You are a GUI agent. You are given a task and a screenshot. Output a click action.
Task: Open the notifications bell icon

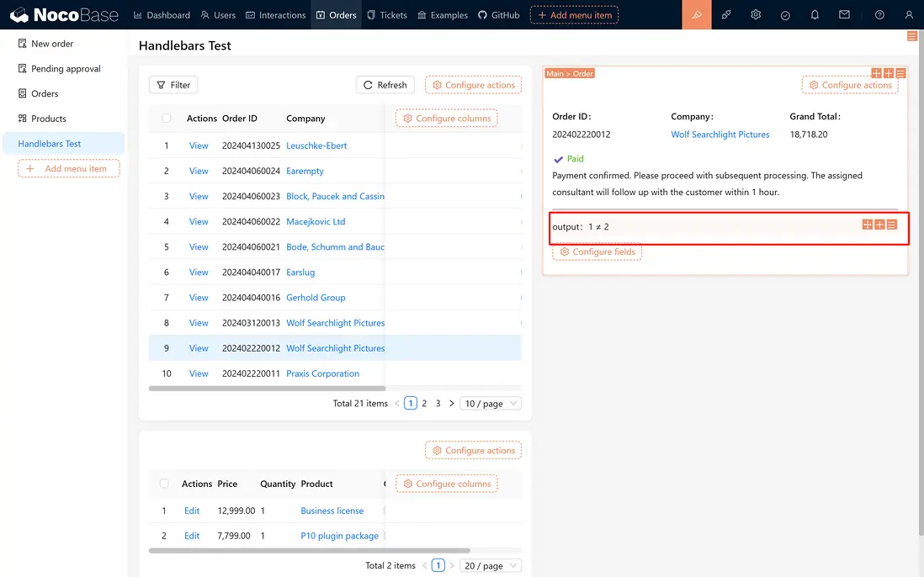click(x=815, y=15)
